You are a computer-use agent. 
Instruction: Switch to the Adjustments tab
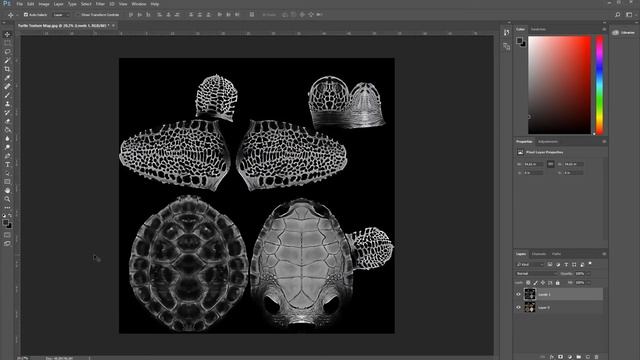[548, 142]
